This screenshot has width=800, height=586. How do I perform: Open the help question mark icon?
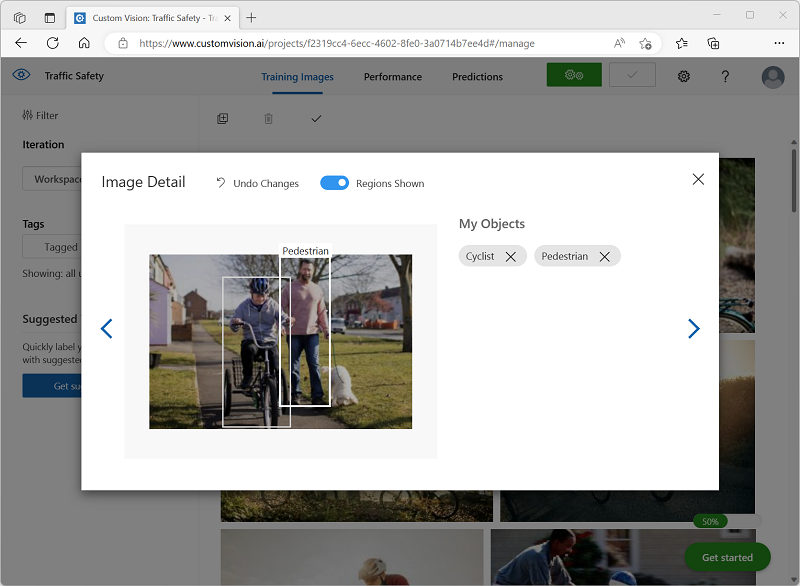pyautogui.click(x=726, y=77)
